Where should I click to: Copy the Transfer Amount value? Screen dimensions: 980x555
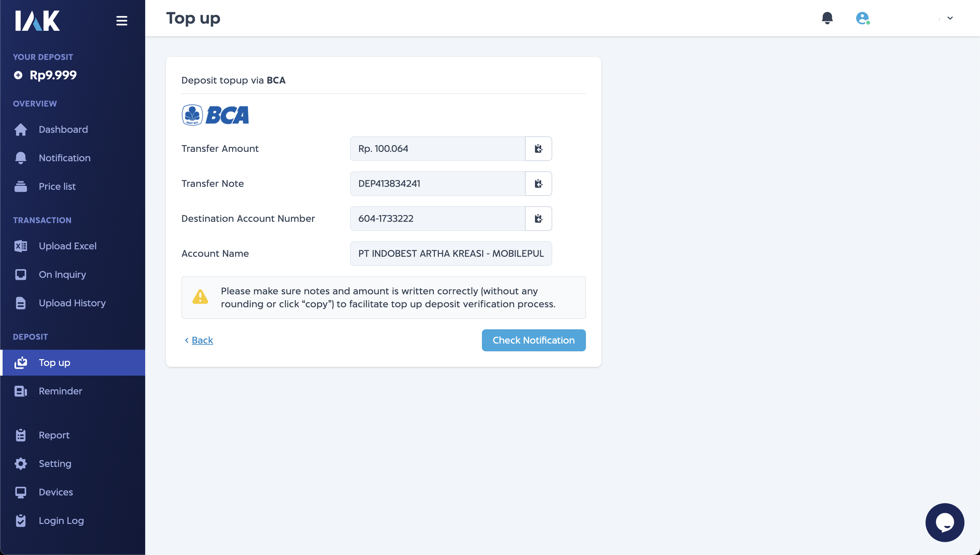pyautogui.click(x=538, y=148)
